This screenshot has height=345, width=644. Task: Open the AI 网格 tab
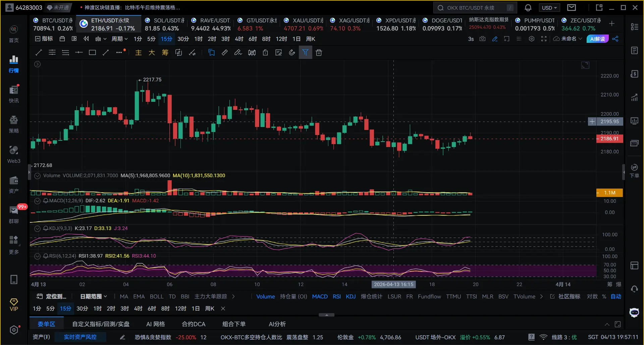pyautogui.click(x=156, y=324)
